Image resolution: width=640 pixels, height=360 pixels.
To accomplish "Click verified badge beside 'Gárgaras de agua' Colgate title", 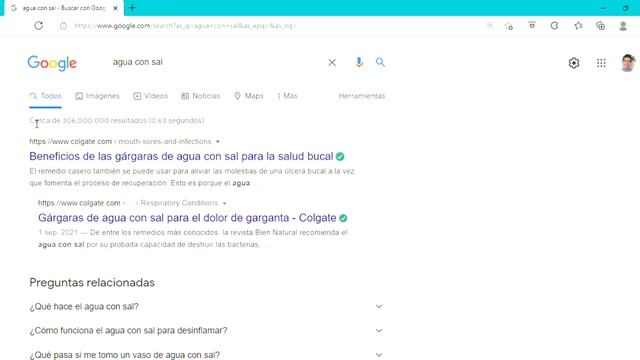I will click(343, 218).
